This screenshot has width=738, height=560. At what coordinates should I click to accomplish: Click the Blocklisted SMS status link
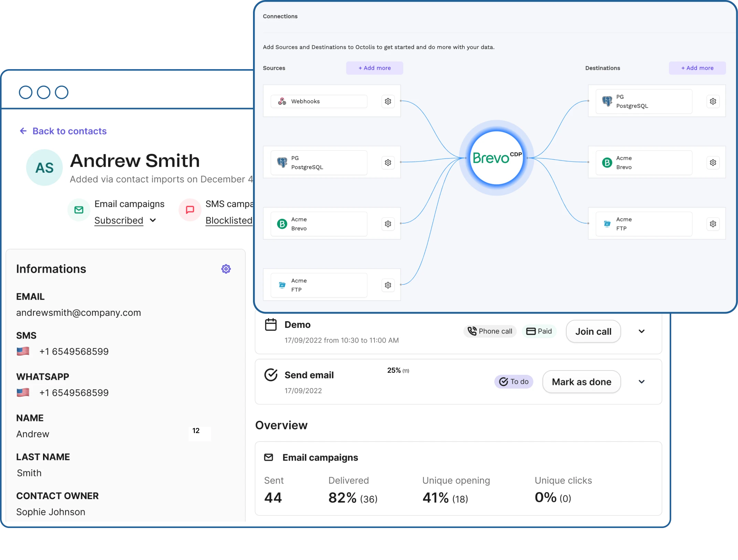tap(229, 220)
